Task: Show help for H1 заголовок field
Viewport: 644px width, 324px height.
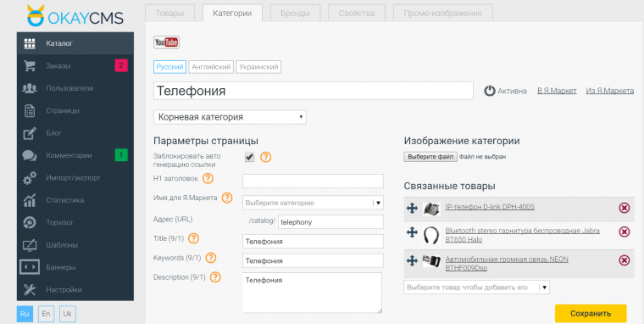Action: (208, 179)
